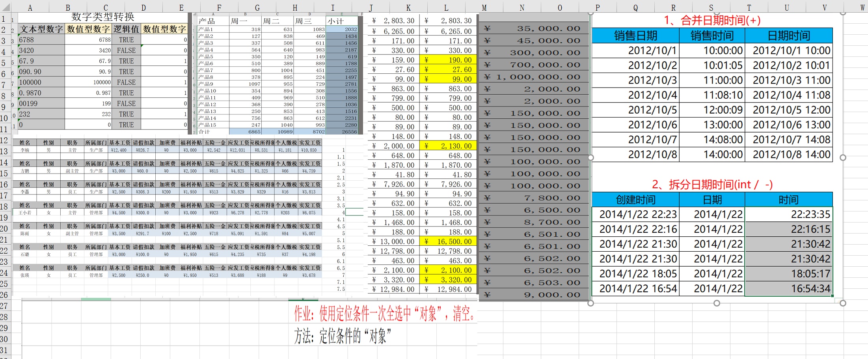
Task: Select the employee name '陈雨'
Action: pyautogui.click(x=25, y=234)
